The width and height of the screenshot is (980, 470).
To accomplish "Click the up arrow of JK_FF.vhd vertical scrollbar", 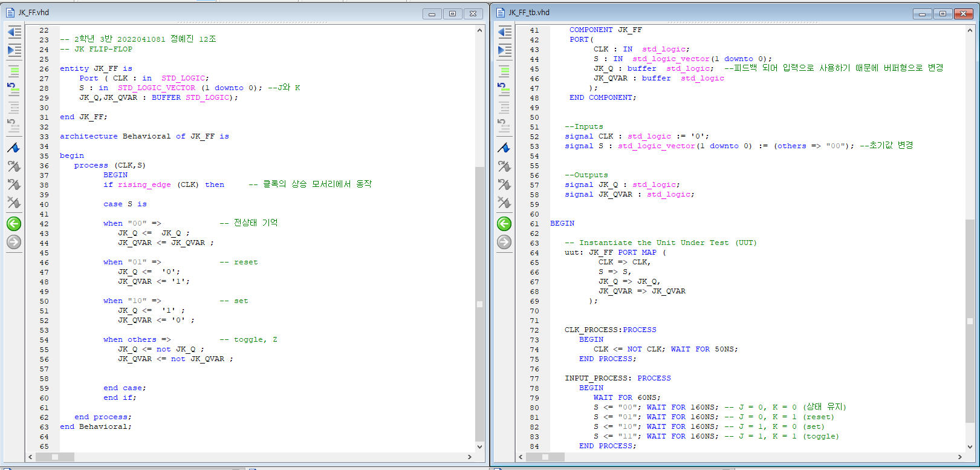I will (x=479, y=30).
